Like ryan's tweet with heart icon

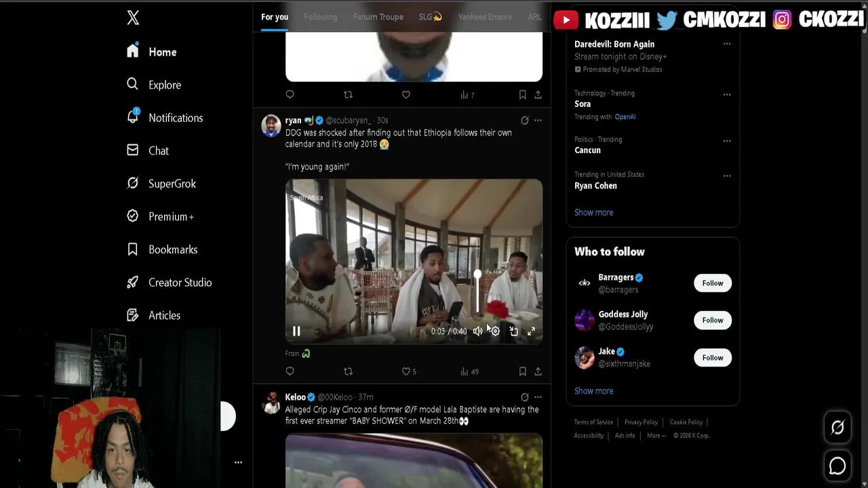coord(406,371)
